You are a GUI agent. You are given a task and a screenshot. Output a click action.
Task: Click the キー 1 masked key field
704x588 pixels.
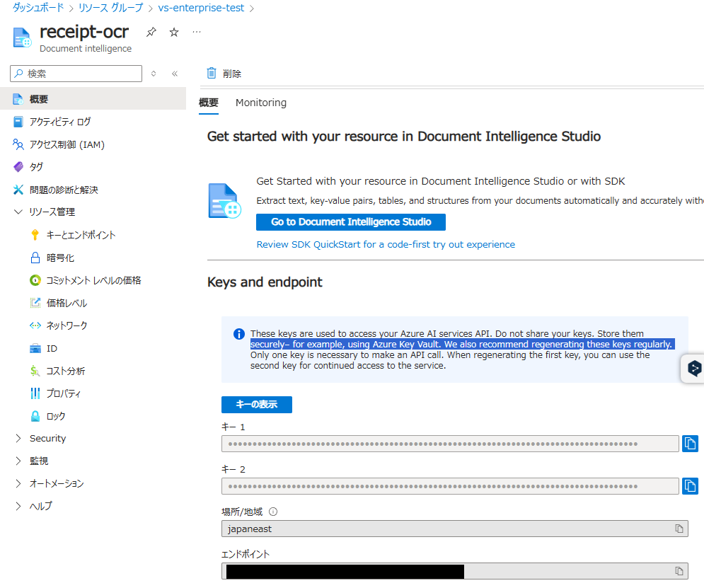(x=450, y=444)
